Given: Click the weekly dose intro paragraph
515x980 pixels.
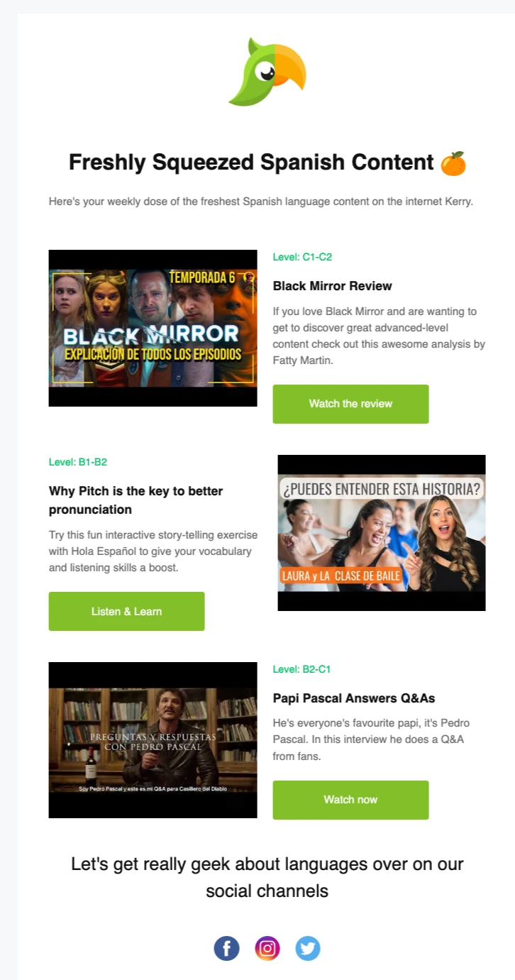Looking at the screenshot, I should pyautogui.click(x=261, y=202).
